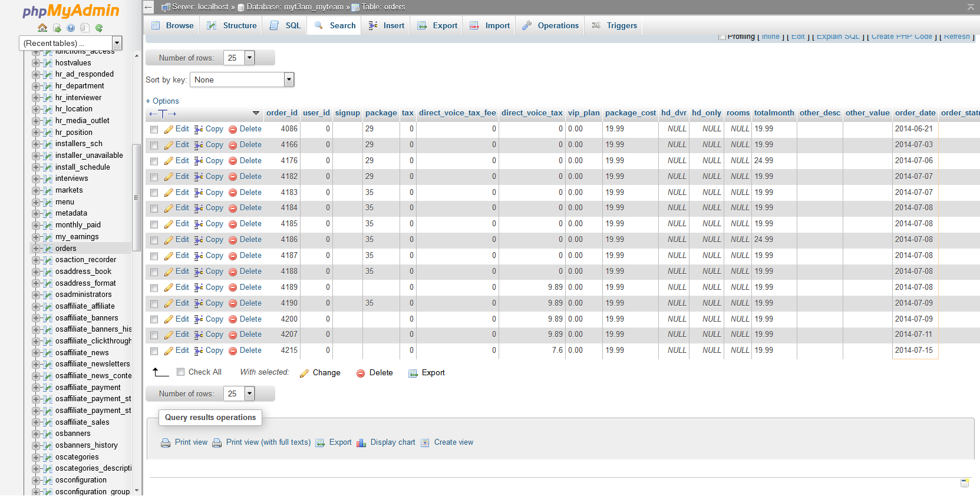Expand the hr_department tree node
The width and height of the screenshot is (980, 496).
pyautogui.click(x=36, y=86)
